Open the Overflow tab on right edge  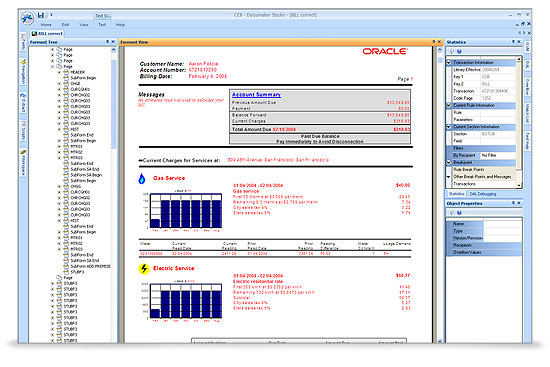tap(527, 86)
